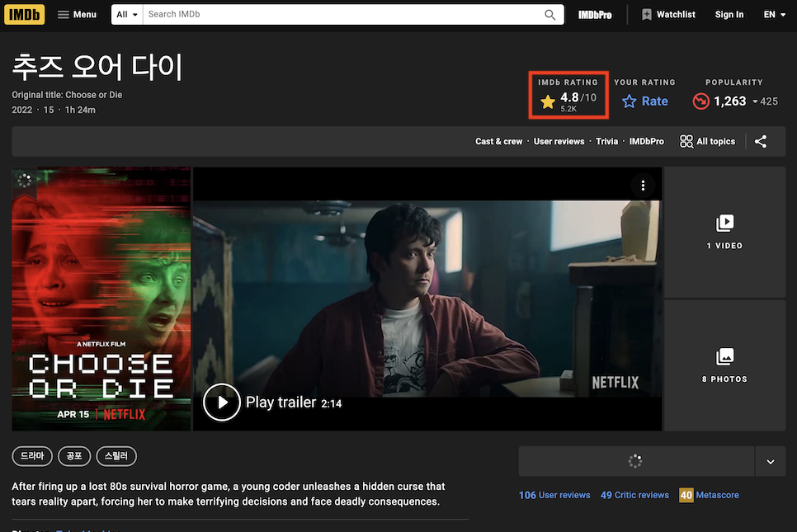The height and width of the screenshot is (532, 797).
Task: Go to User reviews in title bar
Action: pos(559,141)
